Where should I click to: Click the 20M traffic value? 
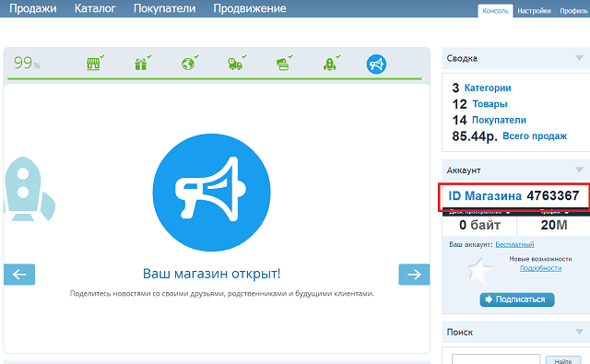click(554, 225)
